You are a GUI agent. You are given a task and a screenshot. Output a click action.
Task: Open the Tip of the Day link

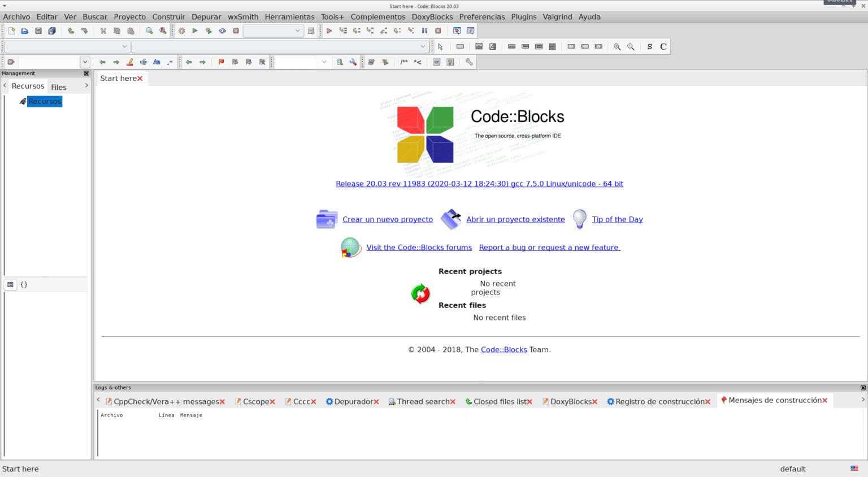[x=617, y=219]
